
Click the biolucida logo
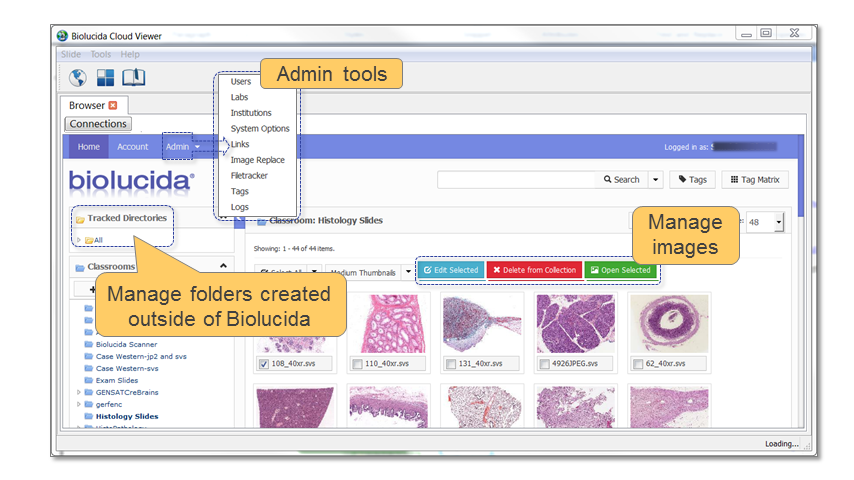pos(131,181)
